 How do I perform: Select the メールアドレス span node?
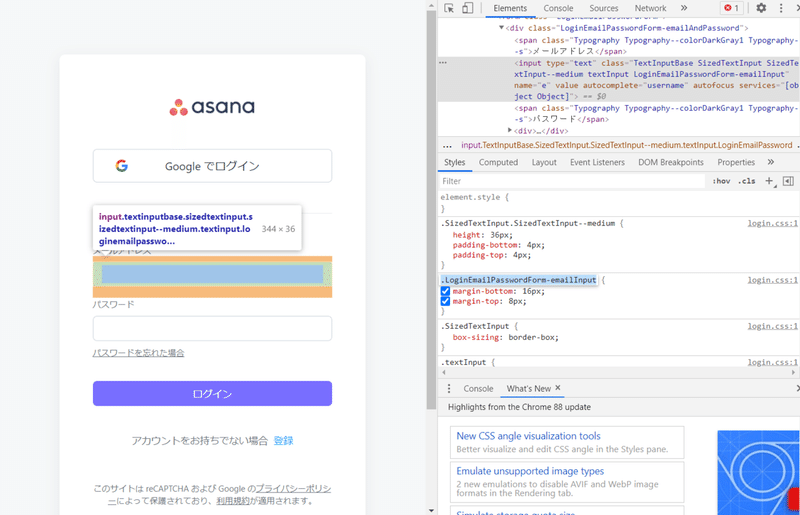pyautogui.click(x=656, y=45)
